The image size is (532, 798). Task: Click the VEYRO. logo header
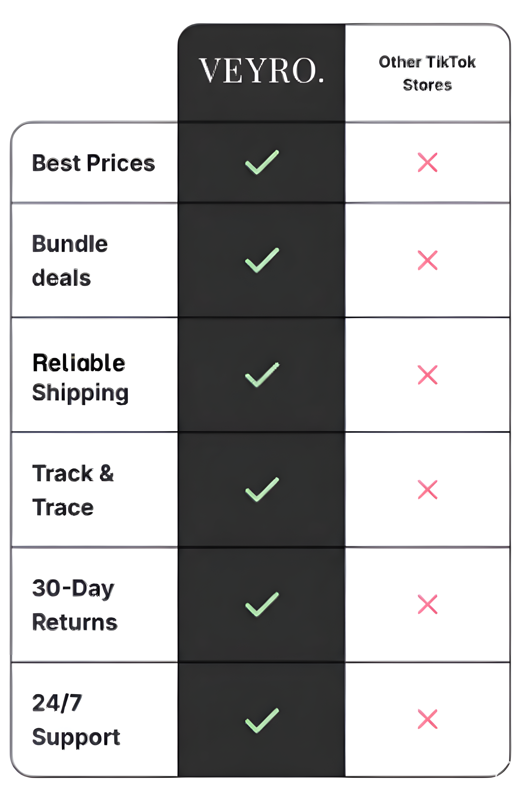click(x=261, y=70)
